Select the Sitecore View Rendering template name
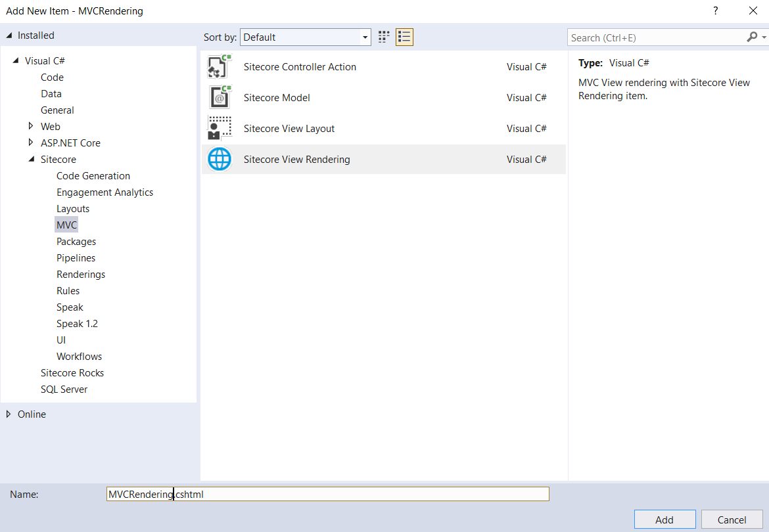This screenshot has height=532, width=769. point(296,159)
